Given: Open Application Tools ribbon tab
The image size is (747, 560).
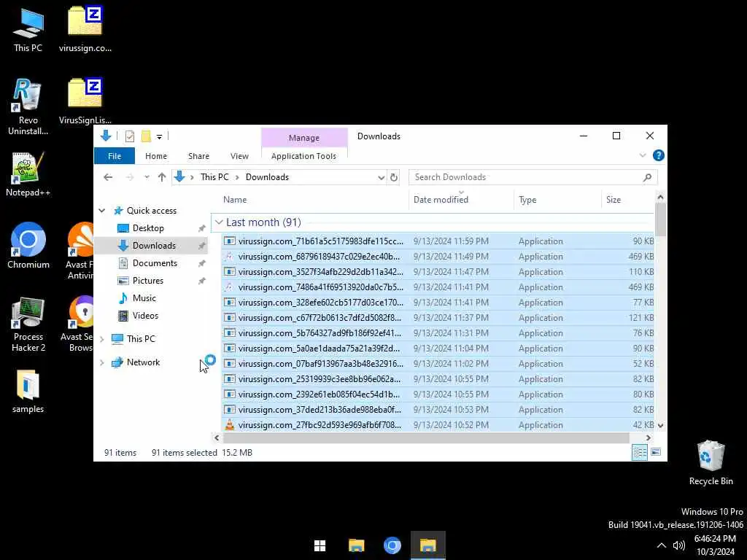Looking at the screenshot, I should click(303, 156).
